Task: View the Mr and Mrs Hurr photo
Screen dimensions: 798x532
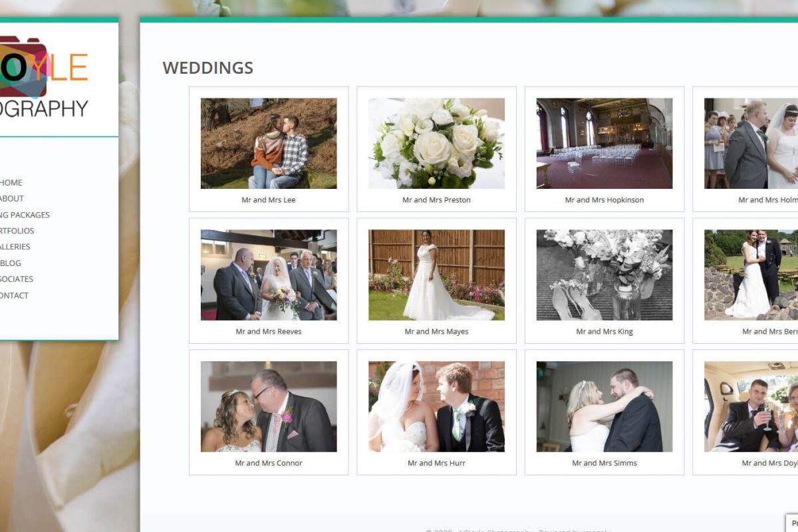Action: point(436,407)
